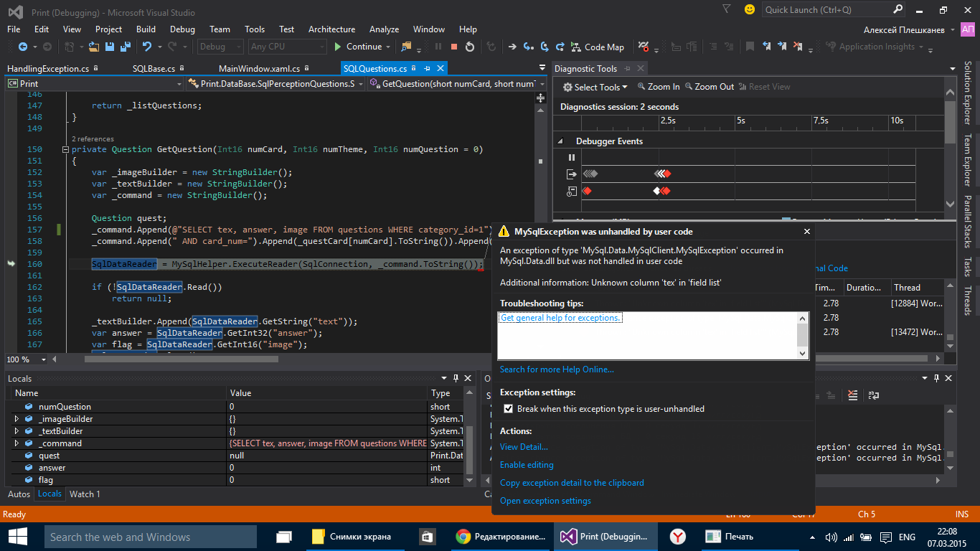
Task: Click the taskbar volume speaker icon
Action: [x=832, y=537]
